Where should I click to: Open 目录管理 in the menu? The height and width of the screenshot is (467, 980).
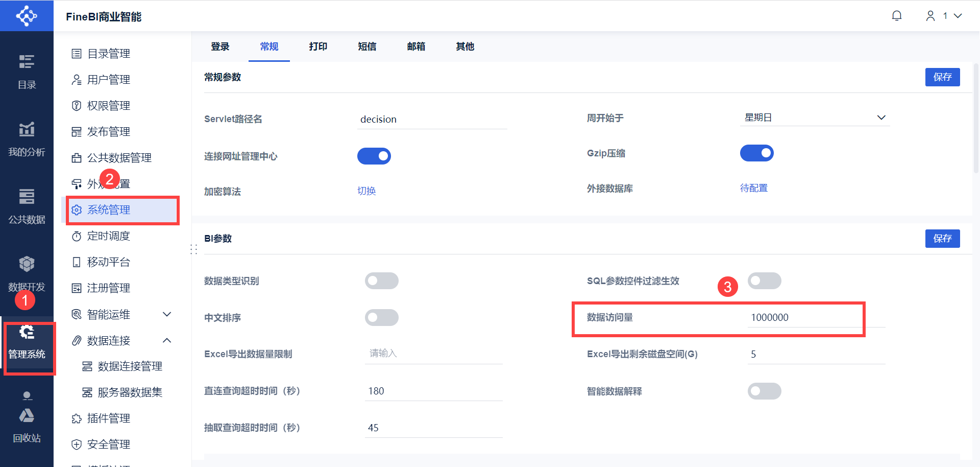(x=109, y=54)
